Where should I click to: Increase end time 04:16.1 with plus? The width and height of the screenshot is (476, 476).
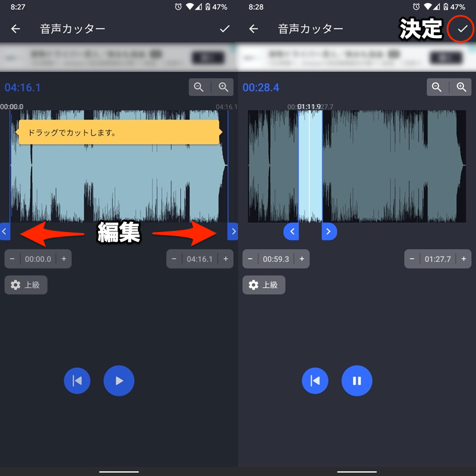coord(226,259)
